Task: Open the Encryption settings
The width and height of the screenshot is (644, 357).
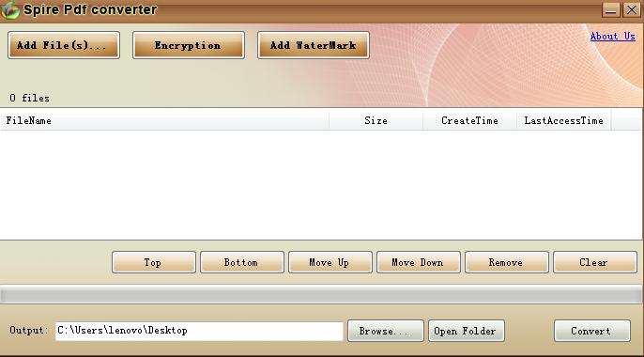Action: point(189,45)
